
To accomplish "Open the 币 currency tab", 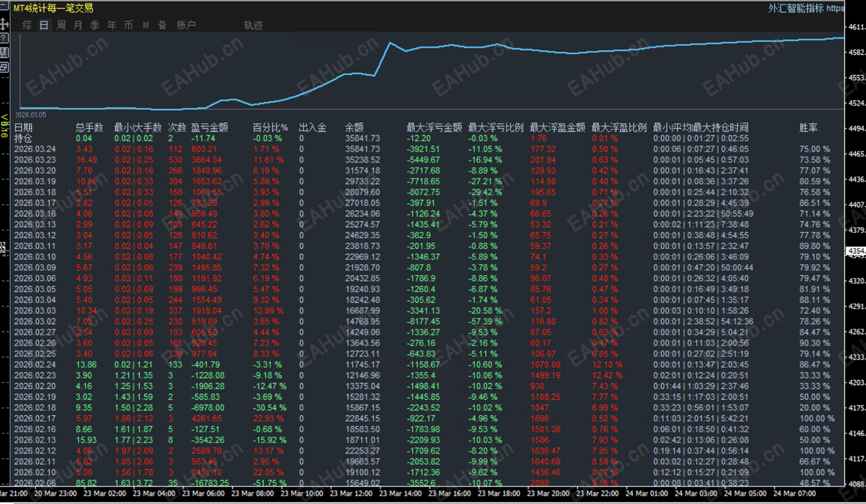I will [128, 25].
